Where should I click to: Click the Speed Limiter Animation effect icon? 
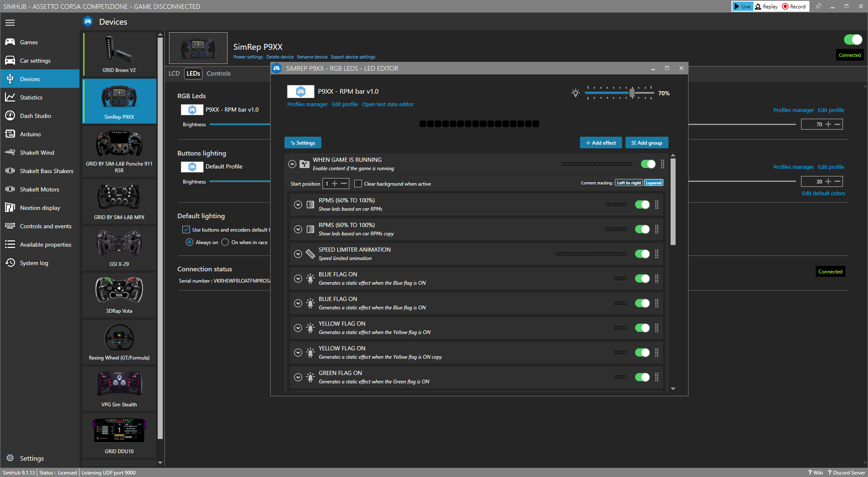[x=310, y=254]
